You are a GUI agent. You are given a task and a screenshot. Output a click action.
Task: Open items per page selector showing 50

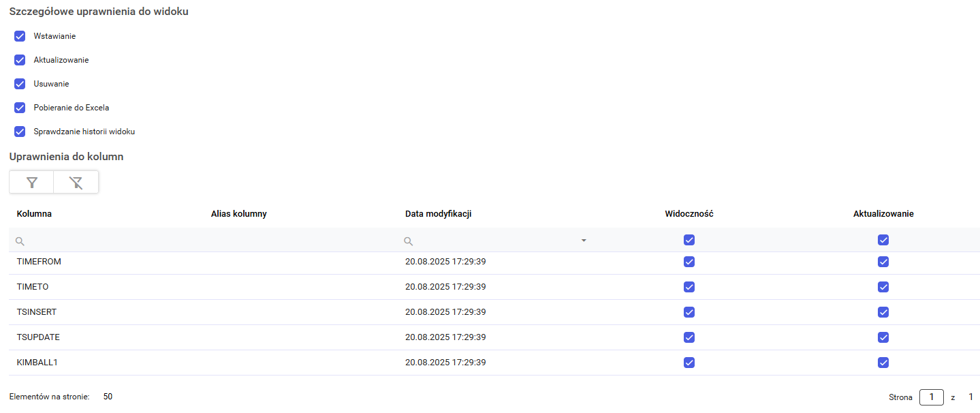(108, 397)
